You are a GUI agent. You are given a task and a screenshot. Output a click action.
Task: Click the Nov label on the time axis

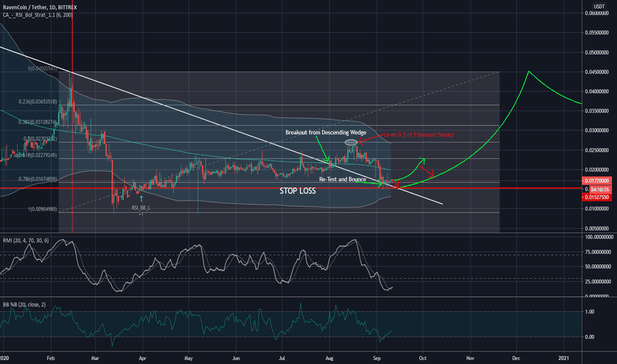[x=470, y=359]
